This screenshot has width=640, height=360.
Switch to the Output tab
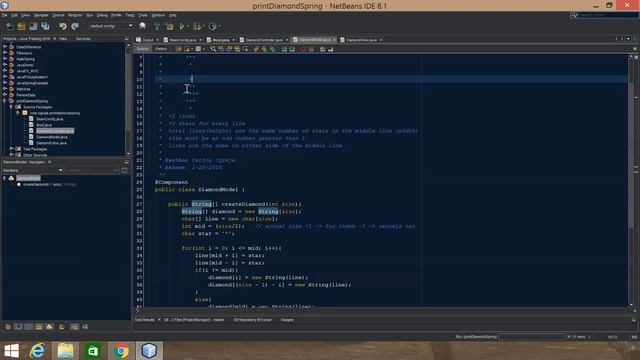147,40
